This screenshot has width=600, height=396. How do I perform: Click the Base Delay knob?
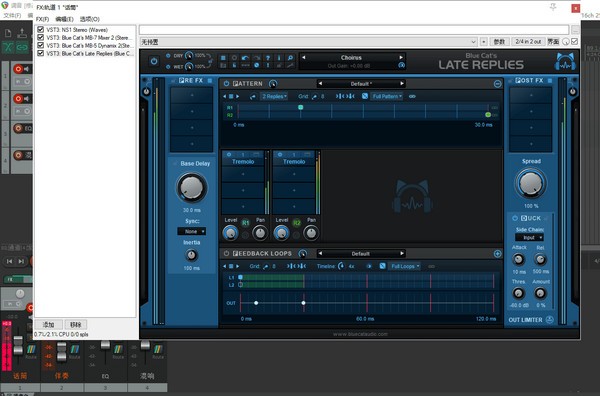pos(191,187)
